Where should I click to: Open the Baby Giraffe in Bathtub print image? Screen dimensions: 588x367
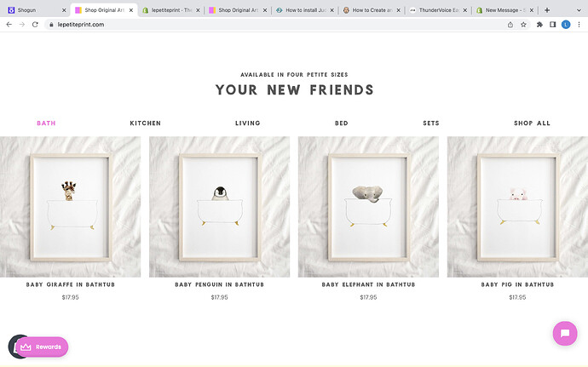pos(71,207)
